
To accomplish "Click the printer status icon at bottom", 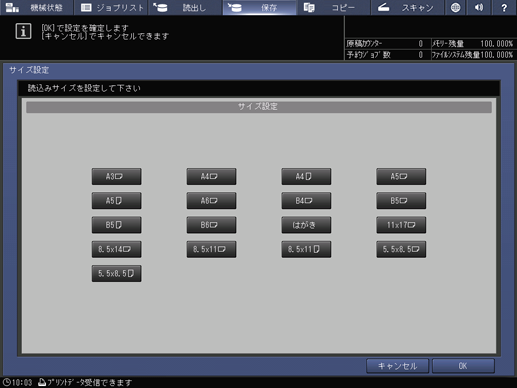I will (42, 382).
